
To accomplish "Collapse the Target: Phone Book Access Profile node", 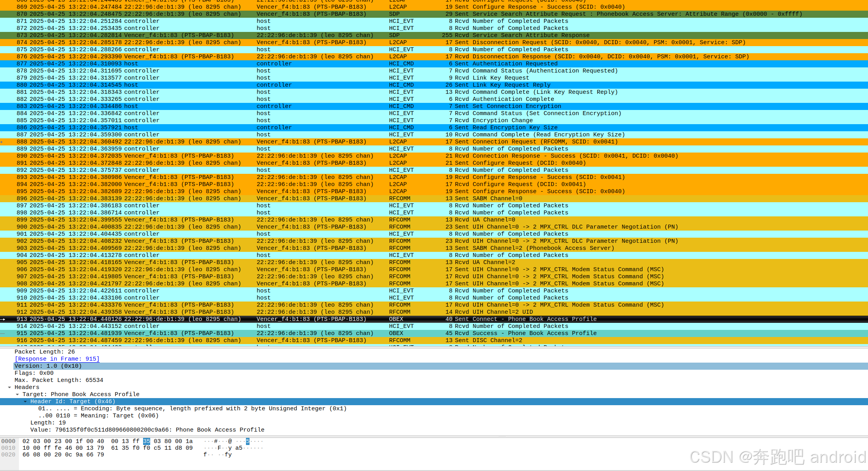I will 17,395.
